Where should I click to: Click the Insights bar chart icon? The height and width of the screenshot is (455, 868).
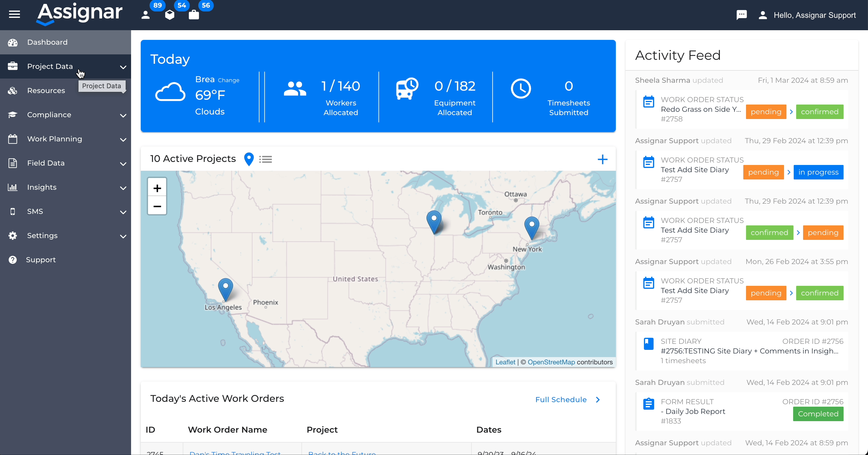pyautogui.click(x=13, y=187)
